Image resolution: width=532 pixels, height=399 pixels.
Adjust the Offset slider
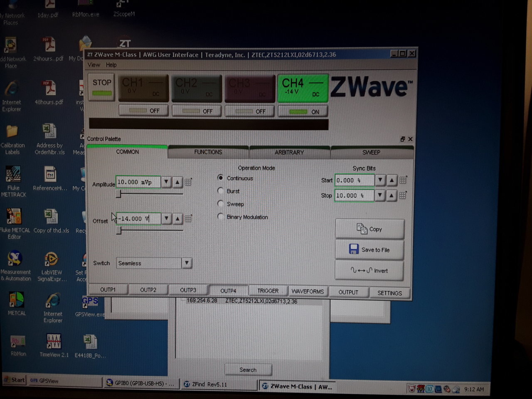click(118, 230)
